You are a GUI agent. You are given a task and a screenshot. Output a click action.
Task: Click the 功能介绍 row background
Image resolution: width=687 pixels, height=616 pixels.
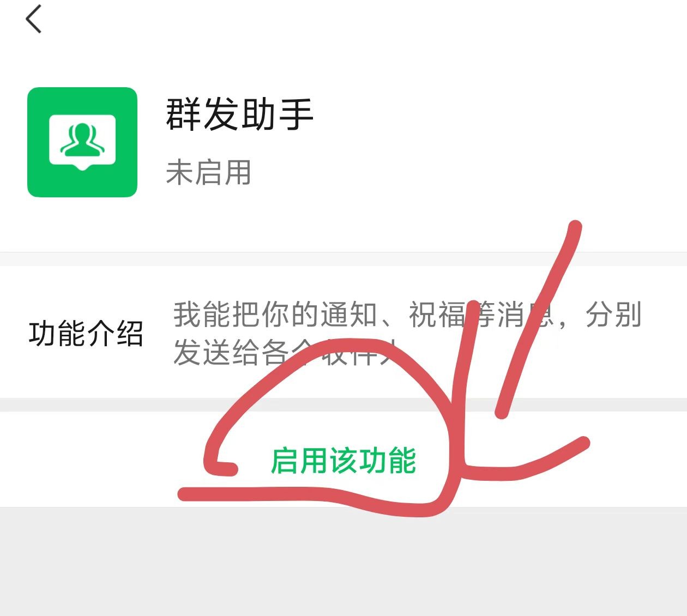click(343, 332)
